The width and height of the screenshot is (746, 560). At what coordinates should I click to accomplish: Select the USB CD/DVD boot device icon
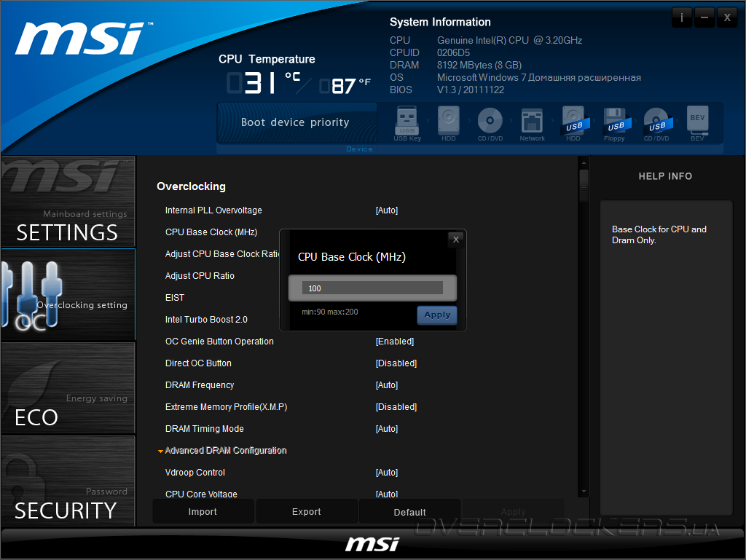[x=658, y=124]
